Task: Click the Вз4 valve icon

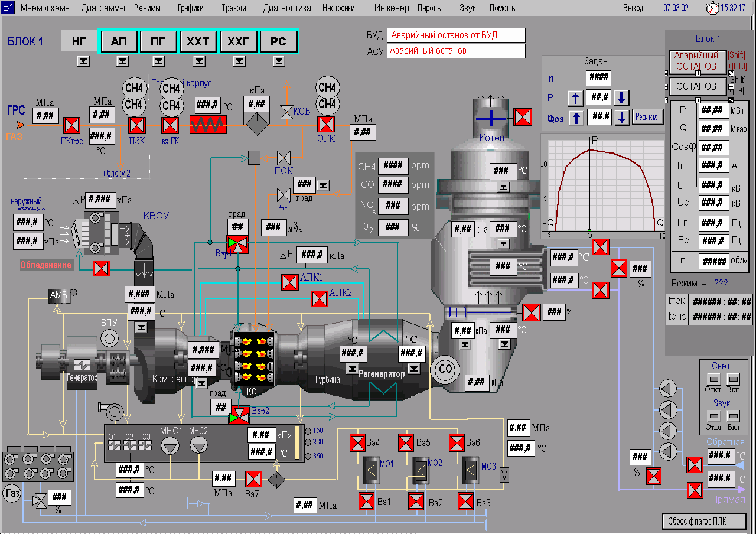Action: 357,442
